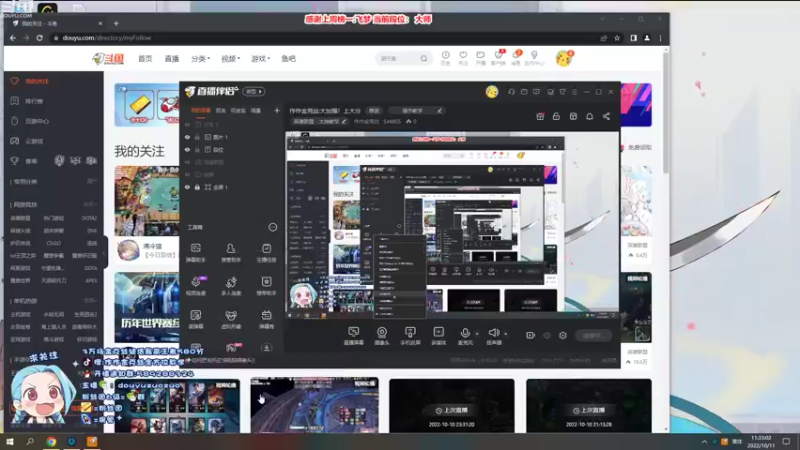Open 分类 dropdown in Douyu navigation
Screen dimensions: 800x450
click(x=201, y=59)
